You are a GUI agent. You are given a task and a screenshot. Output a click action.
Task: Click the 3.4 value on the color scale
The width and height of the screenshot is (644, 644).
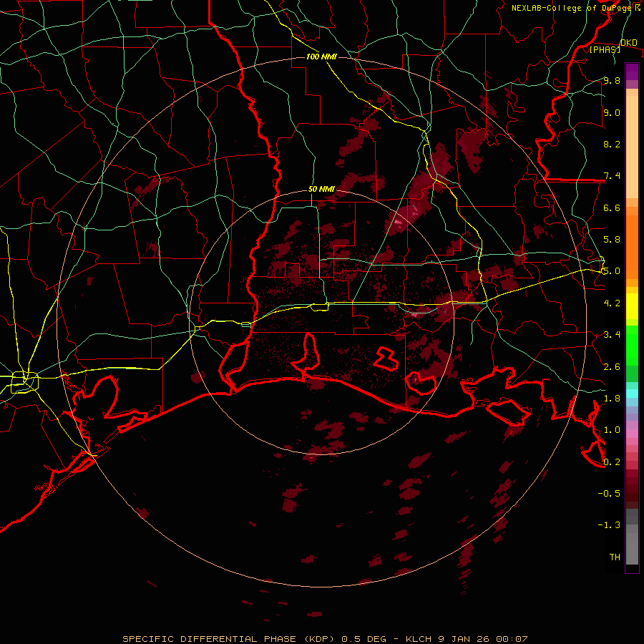pyautogui.click(x=612, y=334)
